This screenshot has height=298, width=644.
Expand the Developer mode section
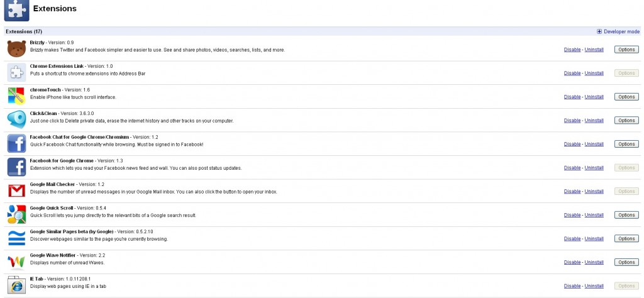(618, 31)
